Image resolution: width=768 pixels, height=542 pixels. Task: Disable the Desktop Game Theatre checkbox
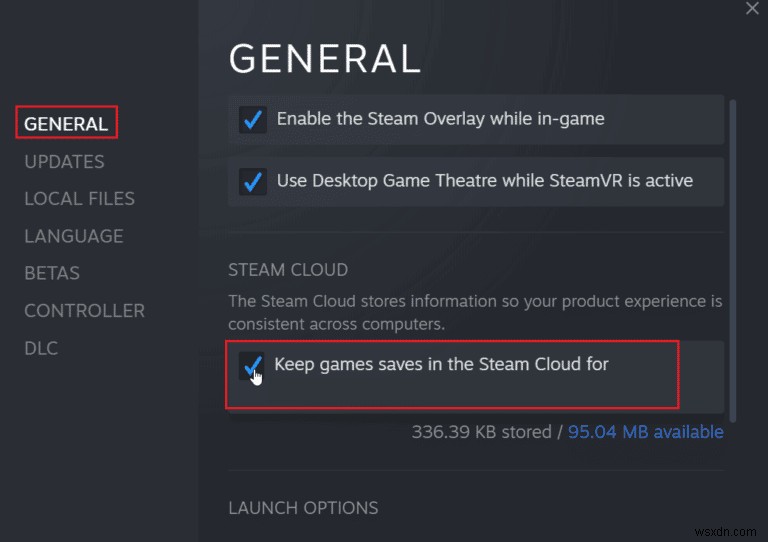(252, 182)
